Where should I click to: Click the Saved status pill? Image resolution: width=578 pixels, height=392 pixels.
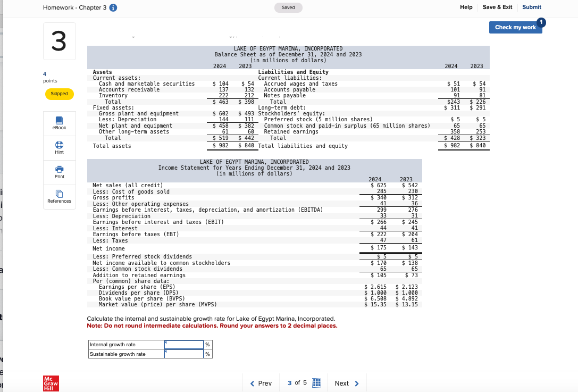288,7
